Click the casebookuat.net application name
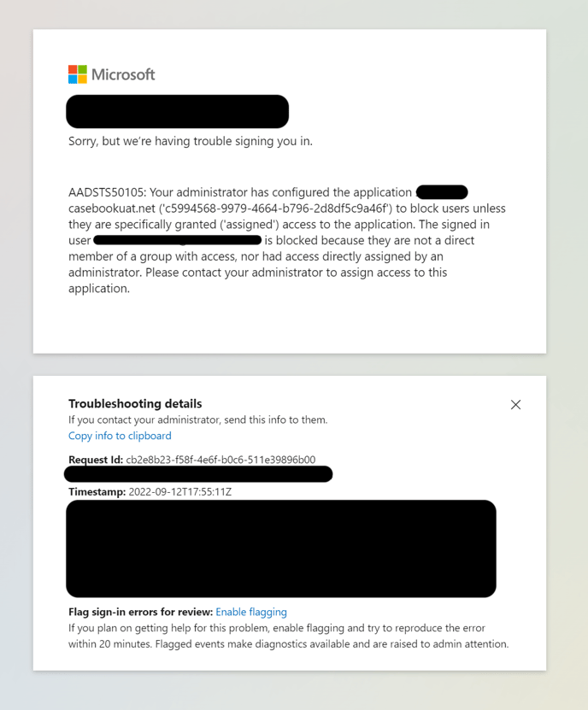Viewport: 588px width, 710px height. click(112, 208)
